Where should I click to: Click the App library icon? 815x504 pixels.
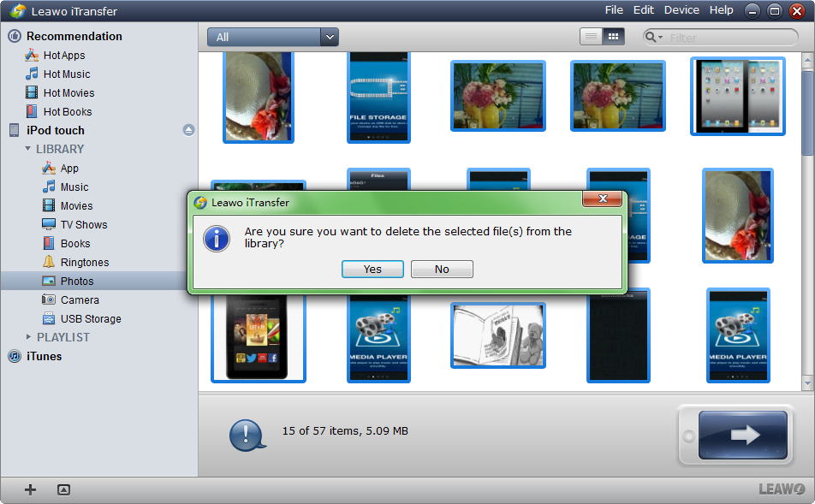pos(49,168)
